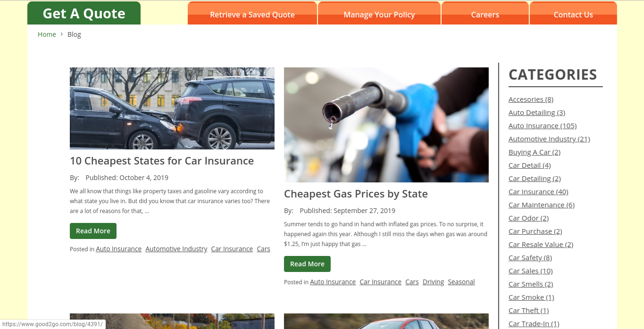Select the Seasonal tag below the gas prices post
Viewport: 644px width, 329px height.
(461, 282)
